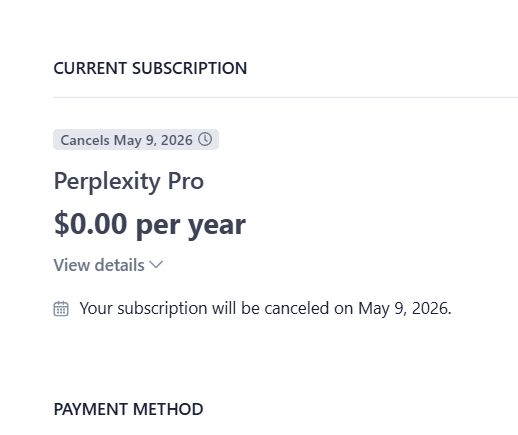
Task: Click the "per year" billing interval text
Action: pos(191,226)
